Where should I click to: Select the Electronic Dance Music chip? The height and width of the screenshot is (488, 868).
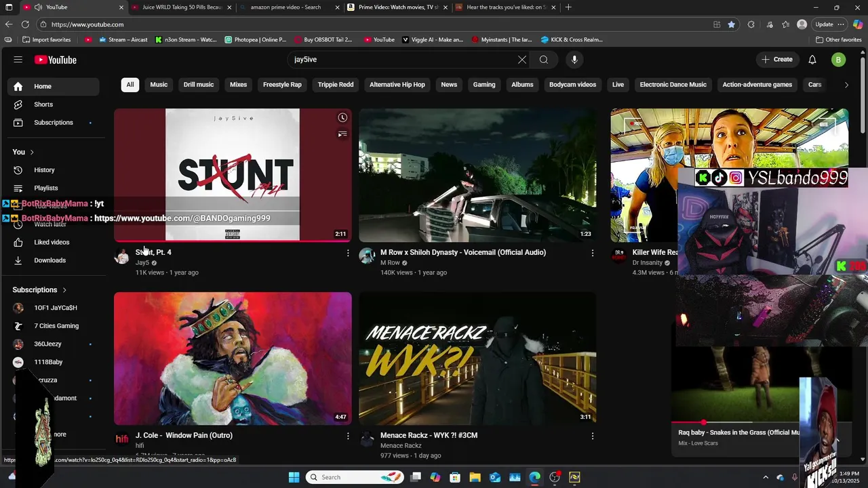pyautogui.click(x=673, y=85)
